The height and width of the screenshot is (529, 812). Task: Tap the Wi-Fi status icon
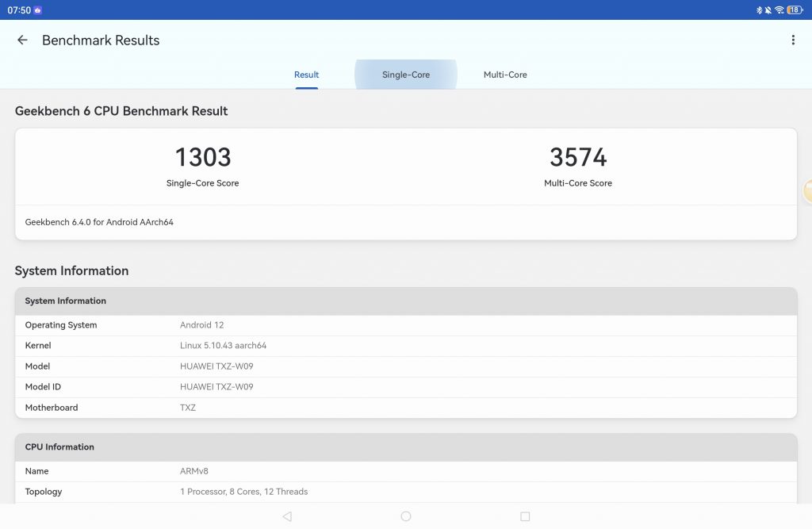point(779,10)
